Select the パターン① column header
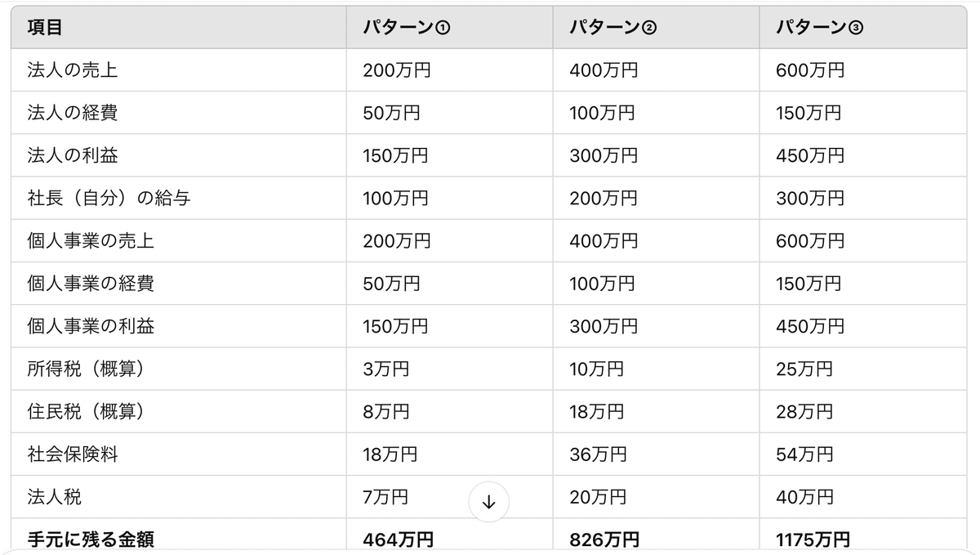 point(407,28)
